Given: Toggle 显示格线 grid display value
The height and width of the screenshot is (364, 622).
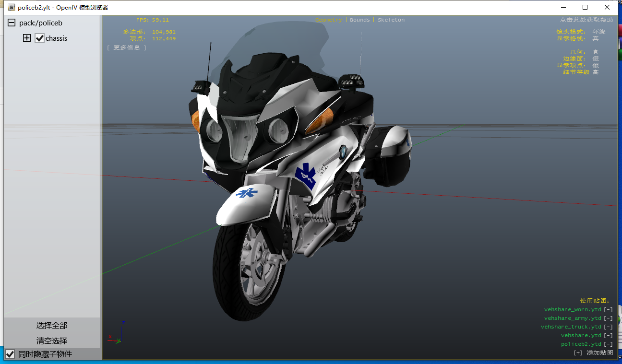Looking at the screenshot, I should click(x=595, y=38).
